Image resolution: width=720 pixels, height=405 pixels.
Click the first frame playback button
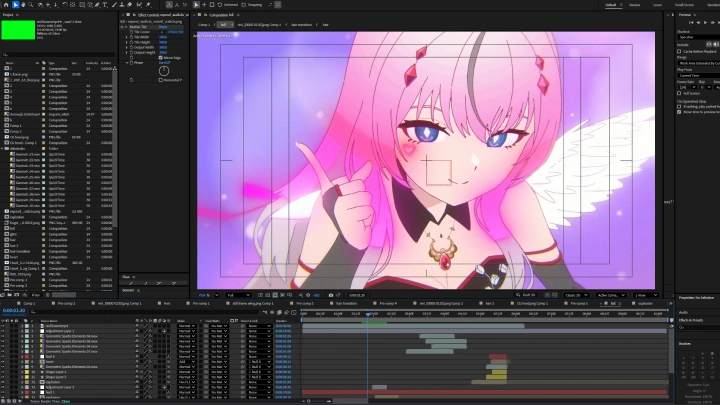pos(690,22)
